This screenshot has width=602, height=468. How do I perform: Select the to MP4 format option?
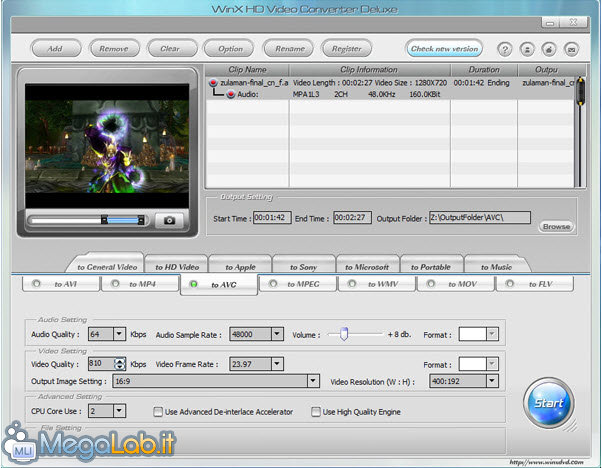[140, 284]
